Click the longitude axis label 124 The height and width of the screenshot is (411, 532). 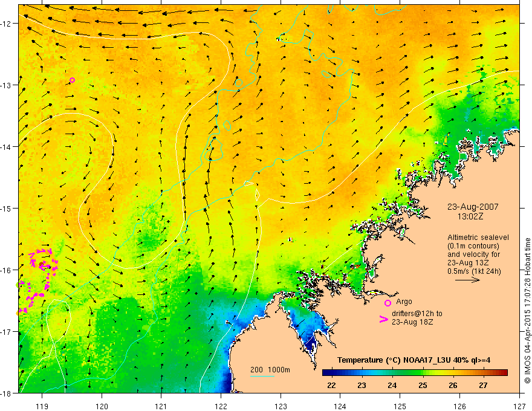340,406
